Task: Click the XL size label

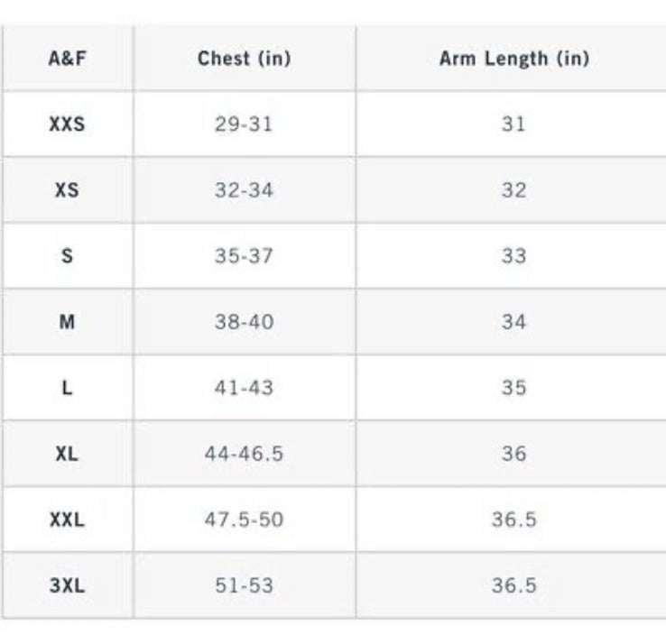Action: click(67, 454)
